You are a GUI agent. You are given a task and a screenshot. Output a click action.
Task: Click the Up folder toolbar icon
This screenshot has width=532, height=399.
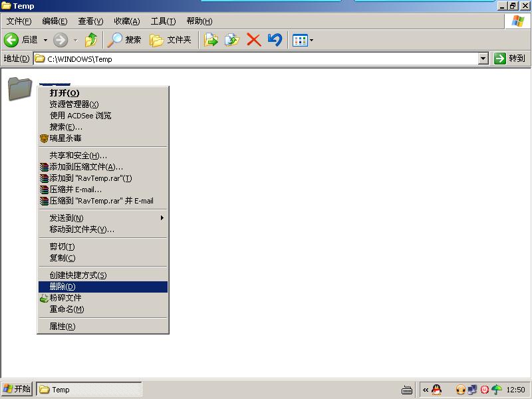coord(91,40)
